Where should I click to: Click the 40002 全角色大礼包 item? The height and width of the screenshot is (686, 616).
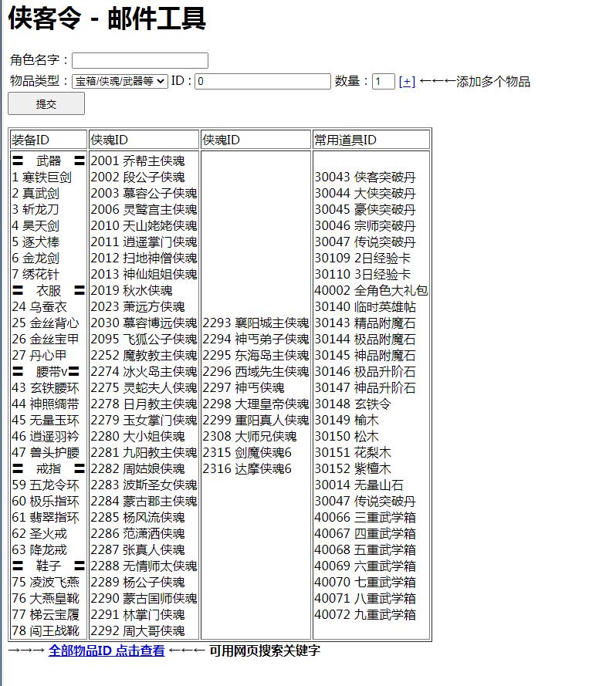pyautogui.click(x=371, y=290)
